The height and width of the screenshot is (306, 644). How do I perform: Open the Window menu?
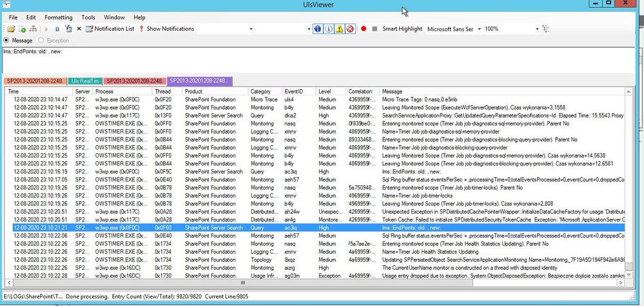pos(114,17)
